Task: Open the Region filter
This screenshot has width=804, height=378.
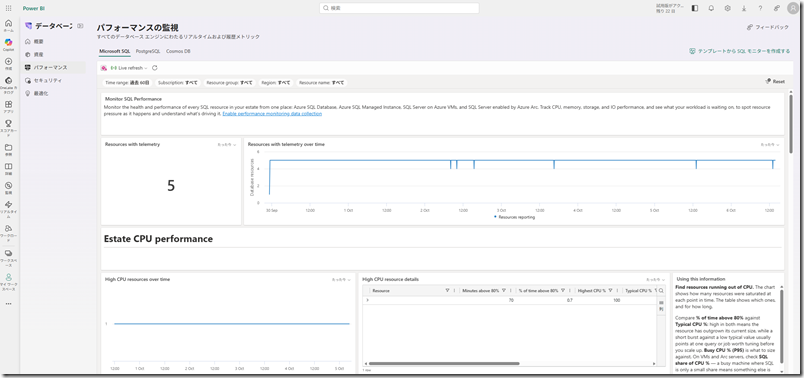Action: pos(276,82)
